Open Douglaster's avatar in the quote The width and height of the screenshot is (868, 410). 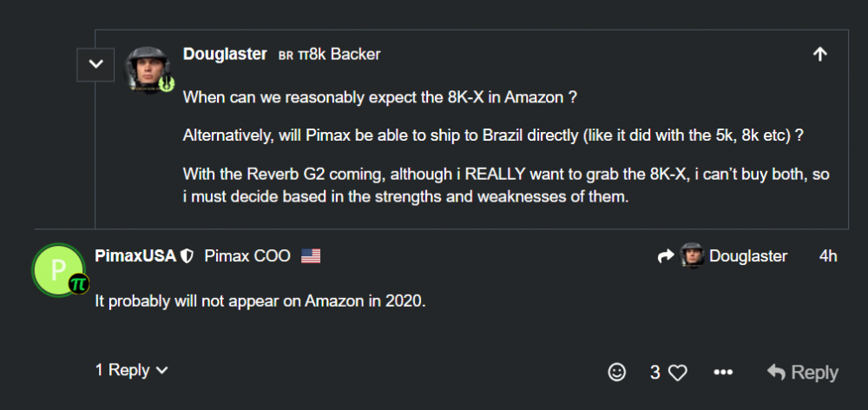(148, 68)
